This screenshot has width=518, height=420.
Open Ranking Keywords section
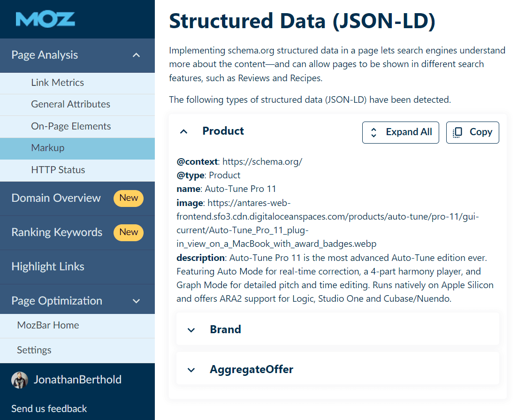point(57,232)
